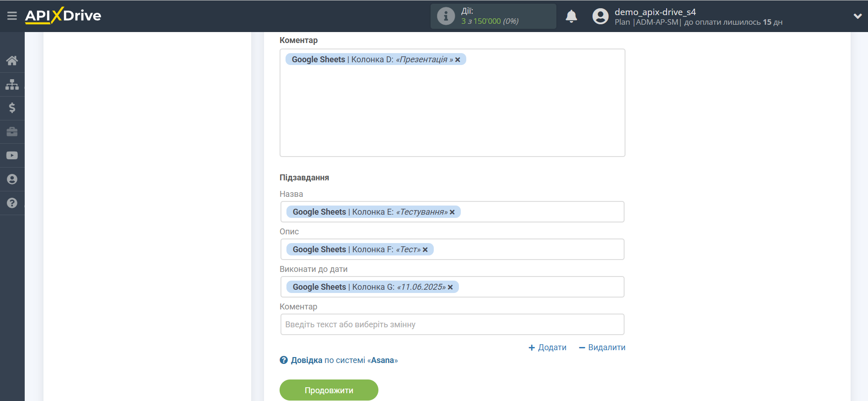This screenshot has width=868, height=401.
Task: Click the demo_apix-drive_s4 username
Action: (x=655, y=12)
